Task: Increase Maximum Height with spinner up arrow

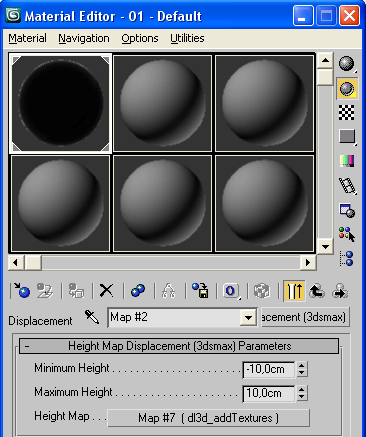Action: (302, 389)
